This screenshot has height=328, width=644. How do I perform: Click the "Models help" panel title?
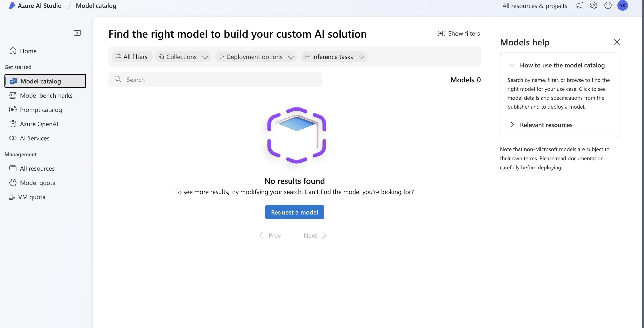pos(525,42)
